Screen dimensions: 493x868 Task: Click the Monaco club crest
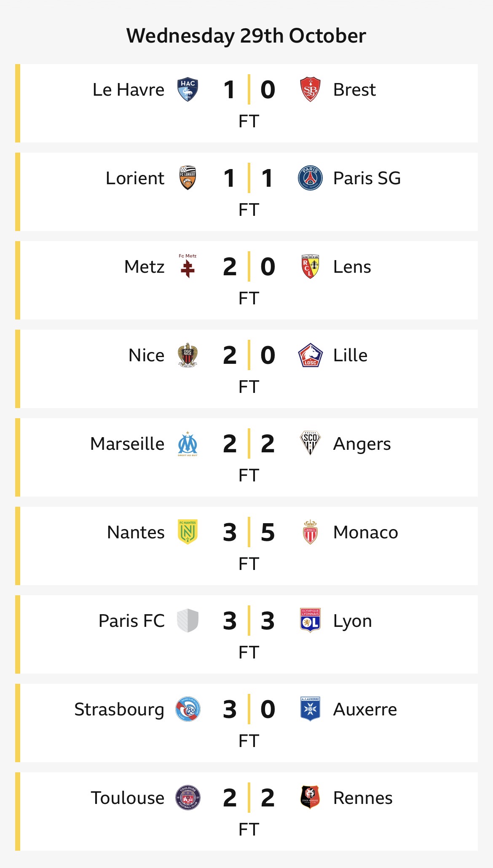pos(310,532)
